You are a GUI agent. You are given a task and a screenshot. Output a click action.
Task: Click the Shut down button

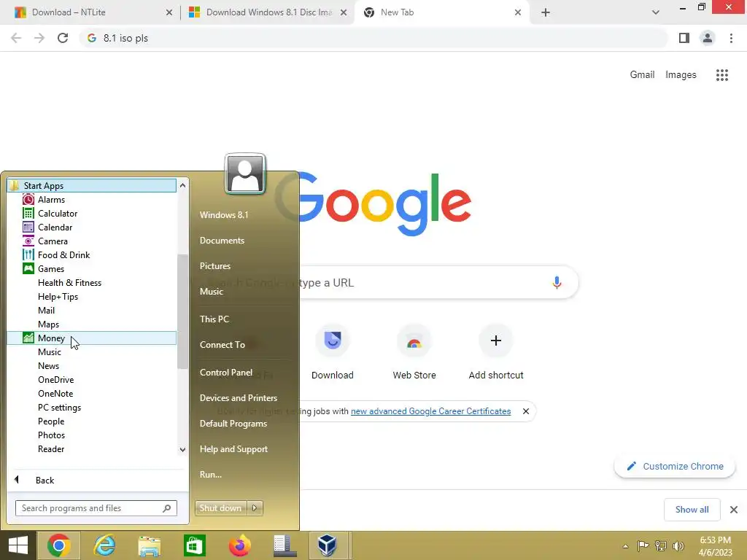coord(220,508)
